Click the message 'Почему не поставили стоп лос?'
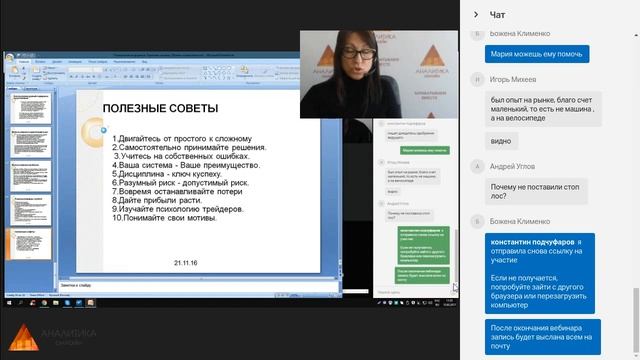Screen dimensions: 640x360 [536, 191]
